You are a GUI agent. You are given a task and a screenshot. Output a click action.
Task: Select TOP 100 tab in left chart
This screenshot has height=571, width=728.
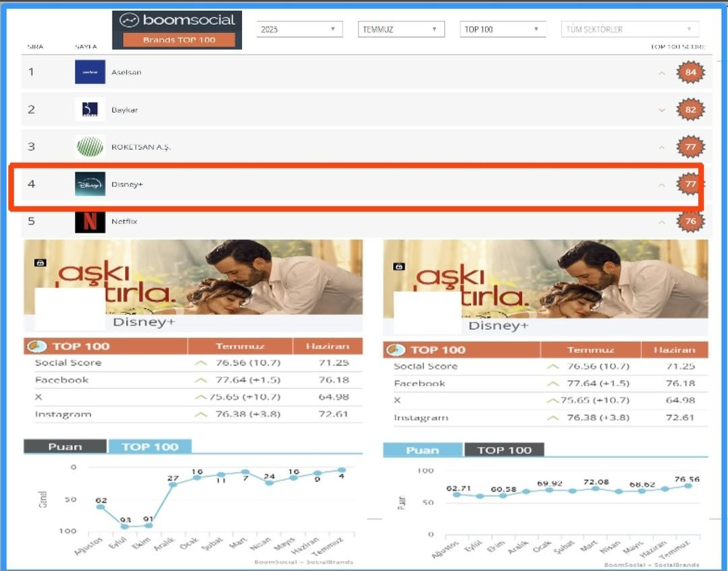click(150, 446)
